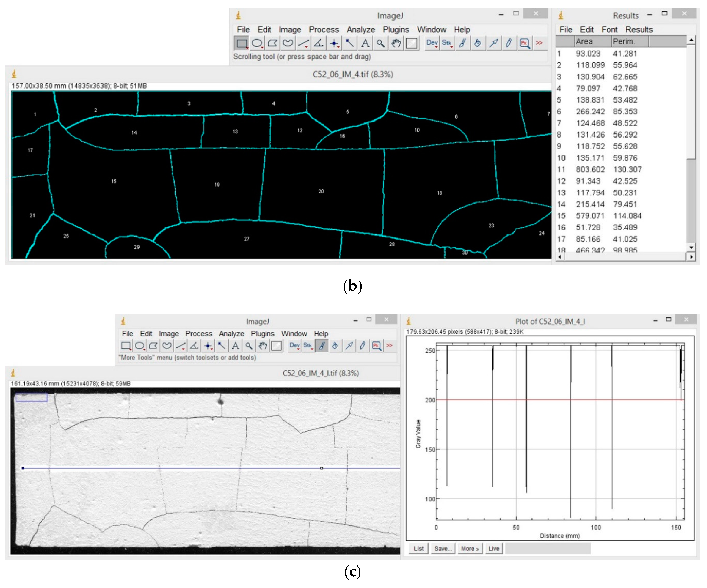Screen dimensions: 707x588
Task: Select Wand tool in lower ImageJ toolbar
Action: pos(222,346)
